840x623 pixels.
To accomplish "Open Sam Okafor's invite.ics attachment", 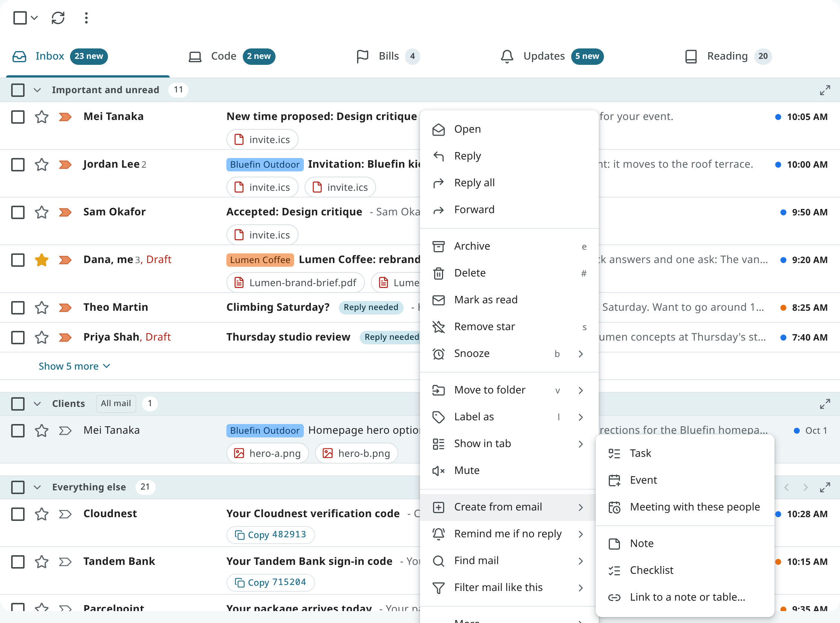I will [262, 235].
